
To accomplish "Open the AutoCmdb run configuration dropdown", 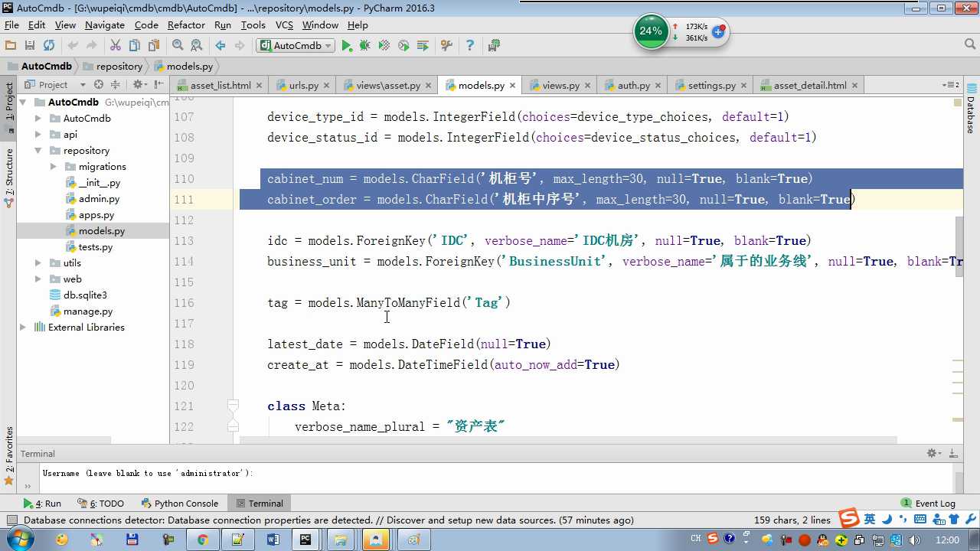I will click(x=296, y=46).
